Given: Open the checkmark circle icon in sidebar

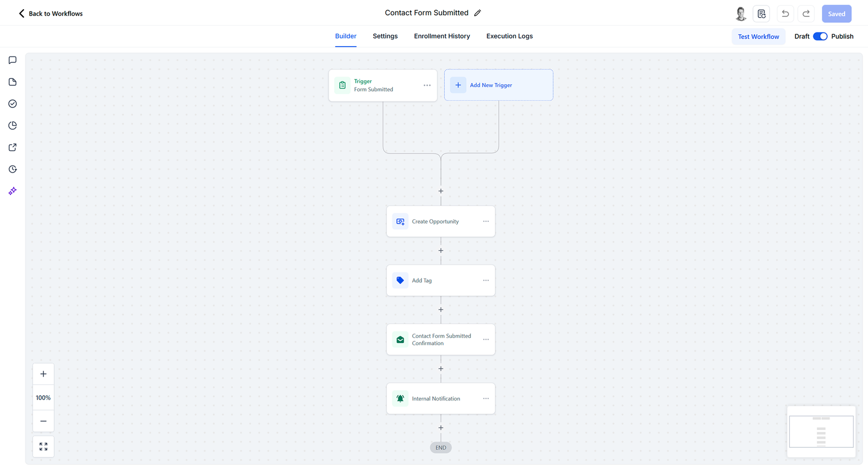Looking at the screenshot, I should (x=12, y=104).
